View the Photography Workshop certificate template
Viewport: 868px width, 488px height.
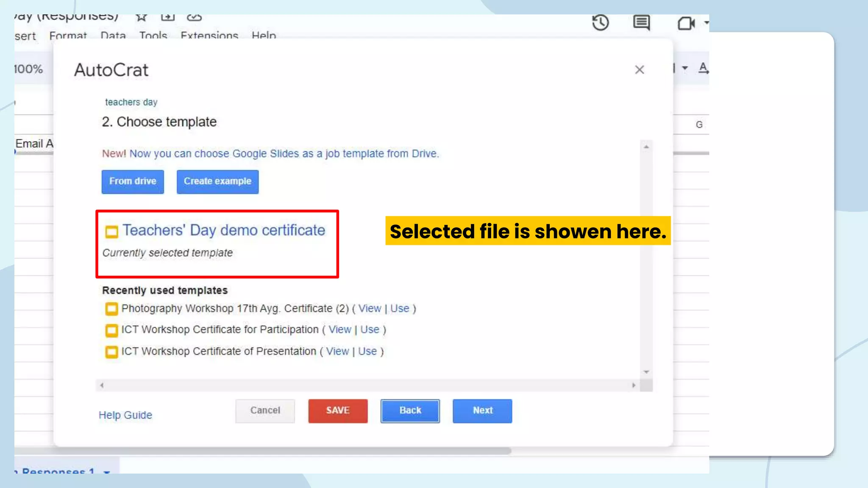370,308
